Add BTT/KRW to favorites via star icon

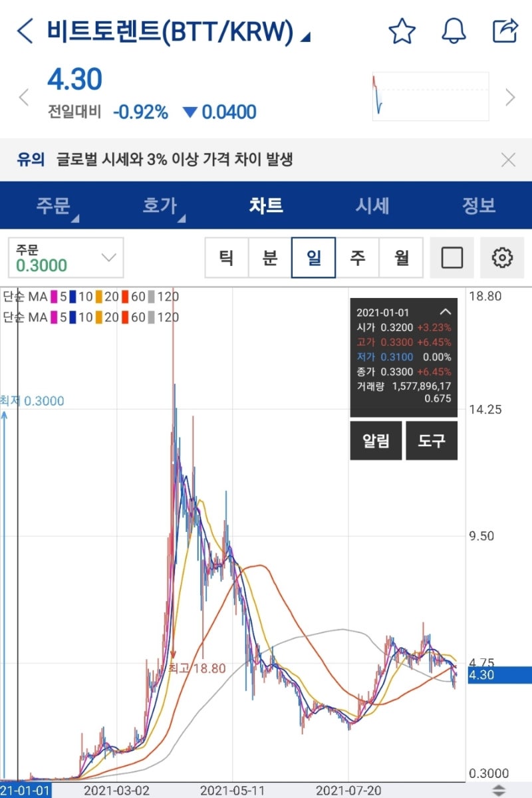point(402,30)
